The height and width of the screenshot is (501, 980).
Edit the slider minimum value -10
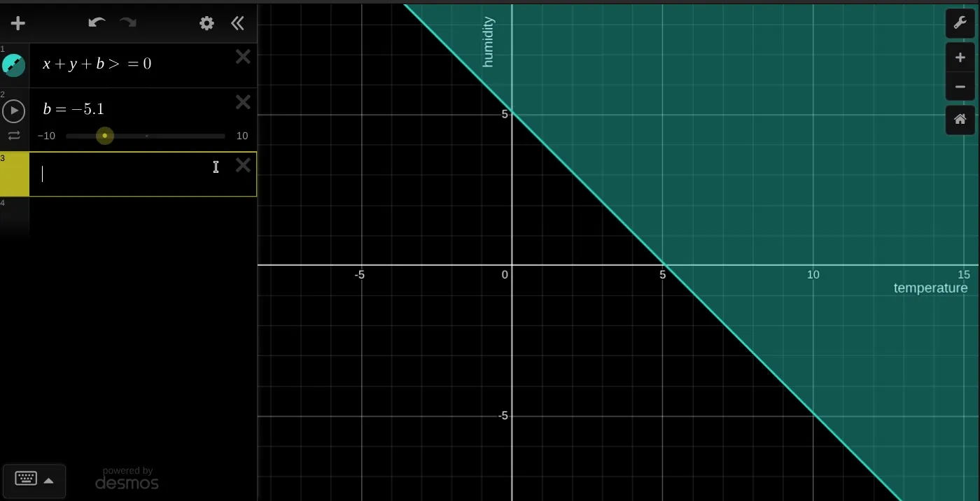tap(46, 136)
